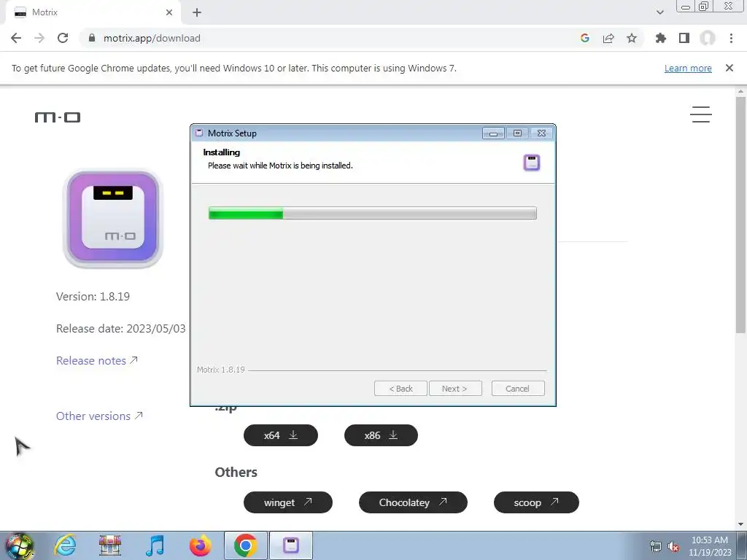Viewport: 747px width, 560px height.
Task: Open the Learn more link
Action: (688, 68)
